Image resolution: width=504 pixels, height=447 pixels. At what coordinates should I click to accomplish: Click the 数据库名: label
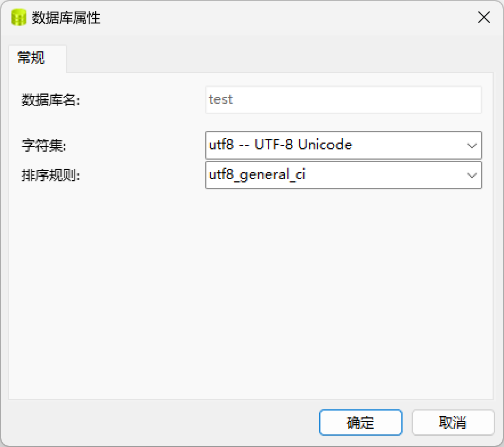(x=51, y=100)
